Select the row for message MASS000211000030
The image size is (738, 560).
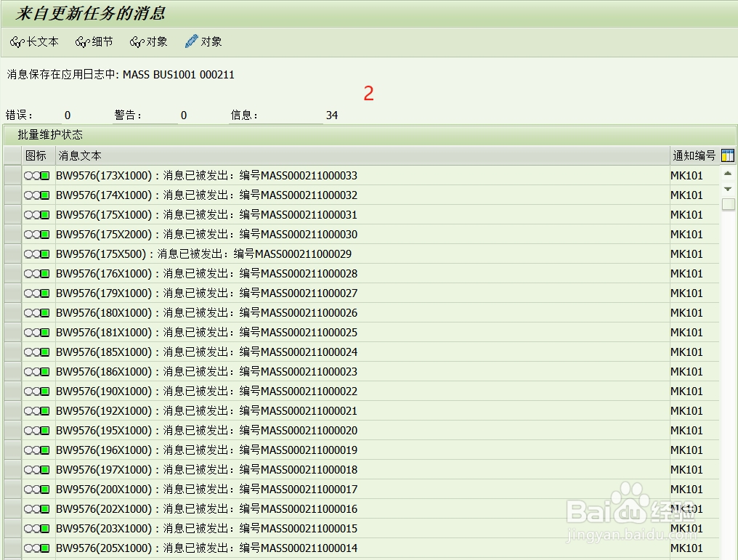click(x=11, y=234)
